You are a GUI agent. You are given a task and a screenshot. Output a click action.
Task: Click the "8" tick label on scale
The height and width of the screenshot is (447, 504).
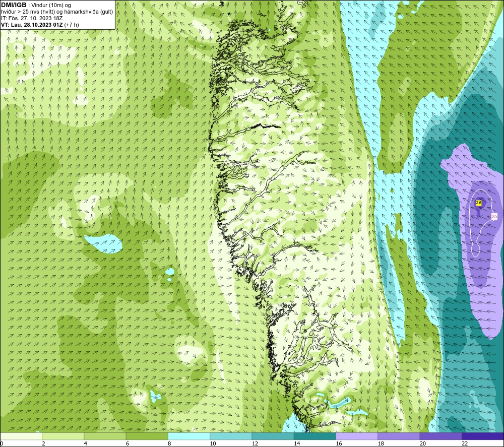pyautogui.click(x=169, y=444)
